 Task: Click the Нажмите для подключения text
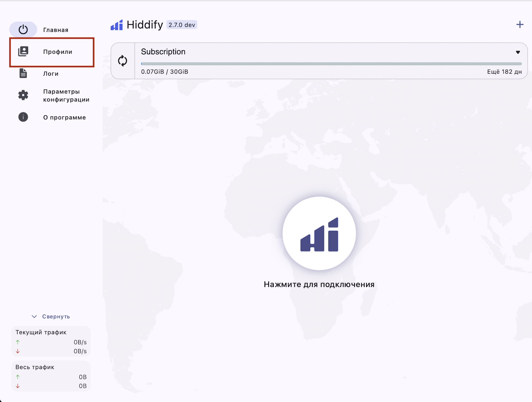pos(319,284)
